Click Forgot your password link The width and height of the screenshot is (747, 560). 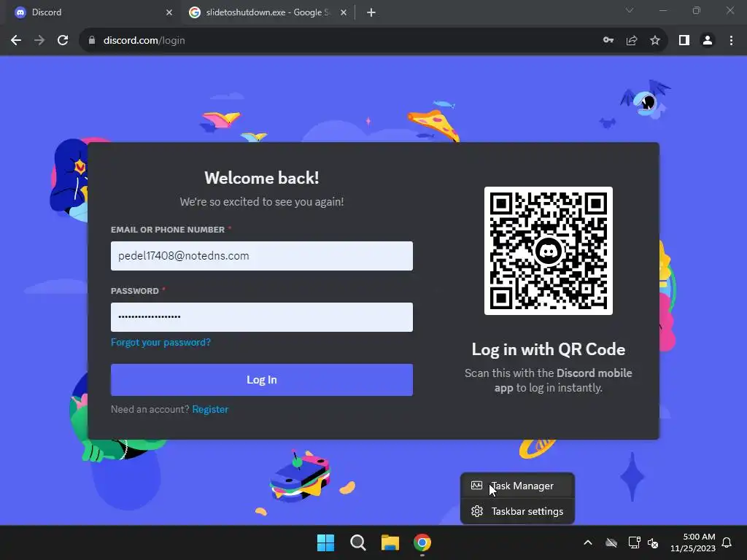(160, 343)
